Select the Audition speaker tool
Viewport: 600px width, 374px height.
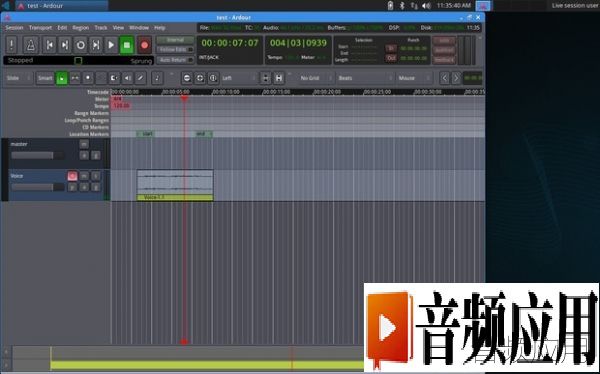click(x=127, y=78)
